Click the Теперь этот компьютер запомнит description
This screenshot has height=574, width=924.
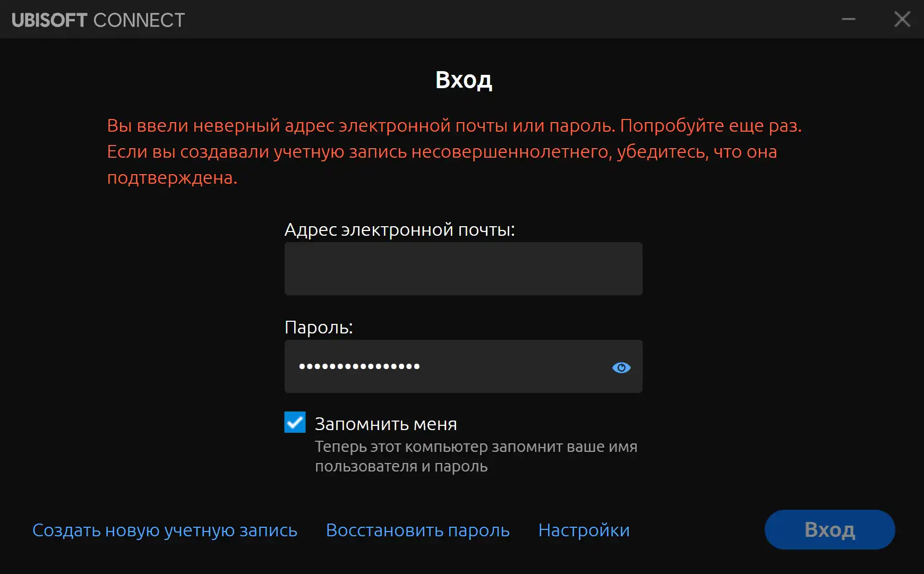point(476,457)
